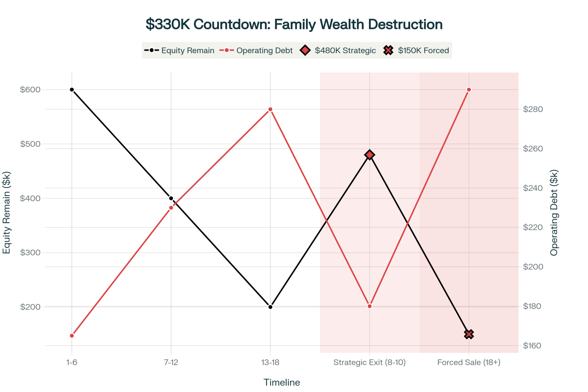This screenshot has width=588, height=392.
Task: Click the chart title text
Action: coord(294,24)
